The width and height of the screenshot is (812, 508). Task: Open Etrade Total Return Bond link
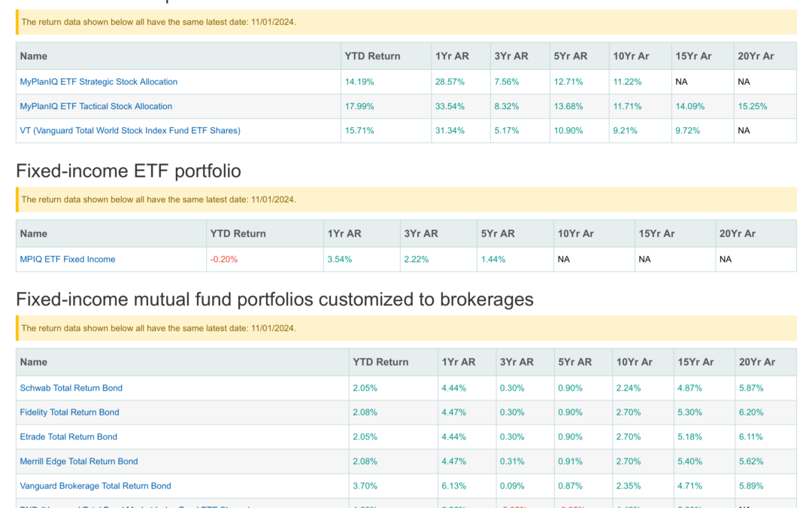point(68,437)
